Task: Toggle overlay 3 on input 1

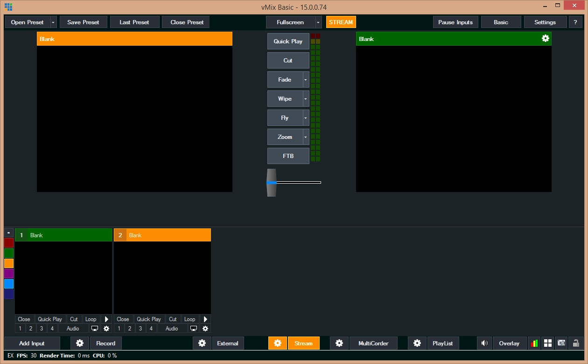Action: (41, 329)
